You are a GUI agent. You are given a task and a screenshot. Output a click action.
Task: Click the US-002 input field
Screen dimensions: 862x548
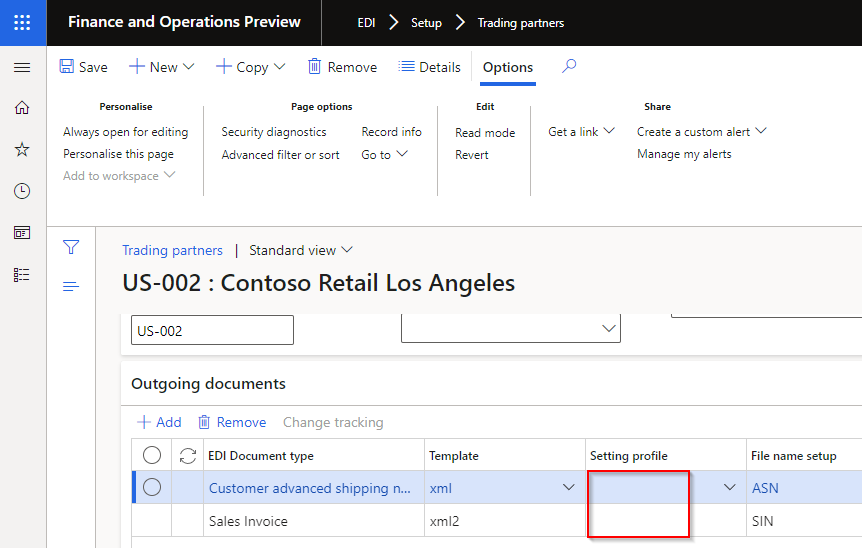point(212,330)
